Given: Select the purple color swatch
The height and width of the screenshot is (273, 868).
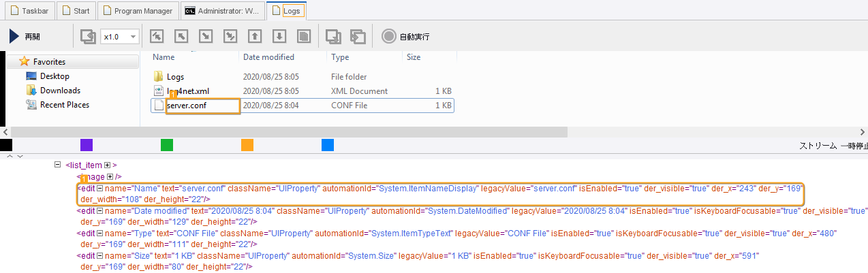Looking at the screenshot, I should pyautogui.click(x=86, y=145).
